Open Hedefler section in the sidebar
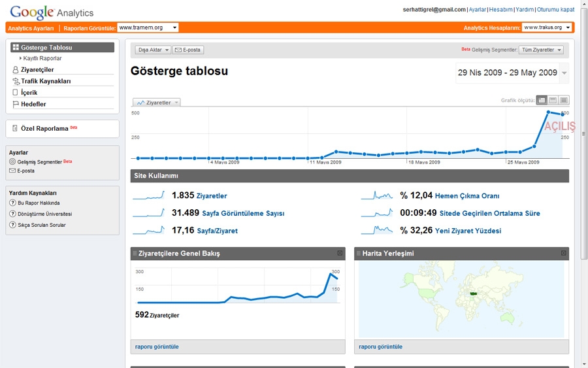 click(33, 105)
